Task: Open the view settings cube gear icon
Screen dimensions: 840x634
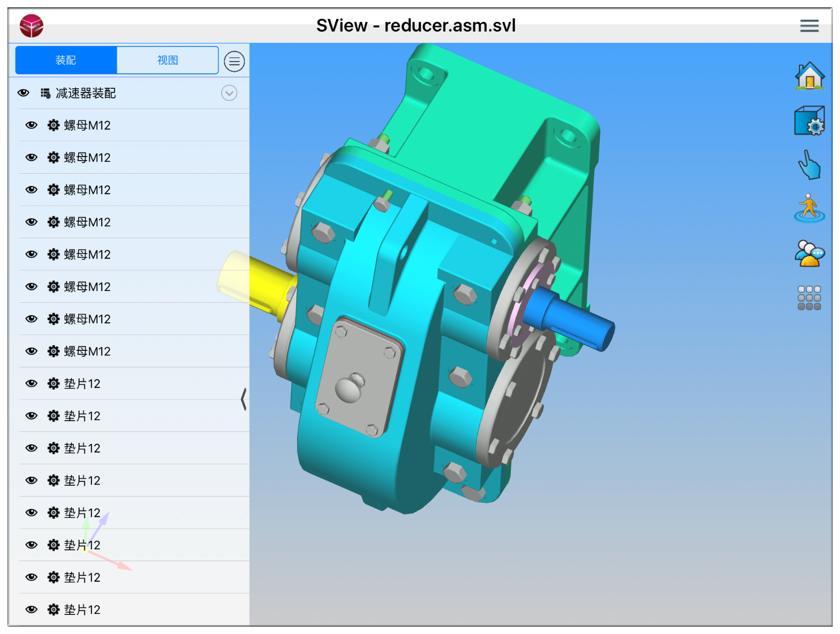Action: click(x=809, y=121)
